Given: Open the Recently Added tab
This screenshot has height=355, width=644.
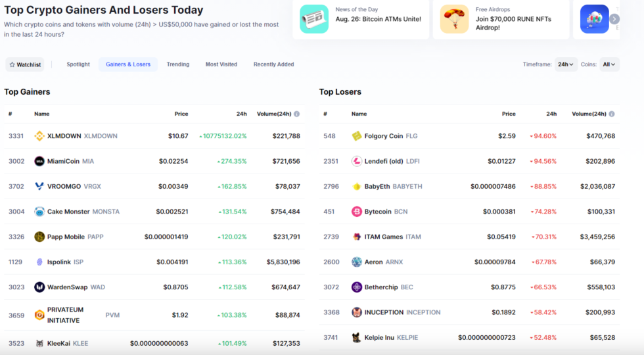Looking at the screenshot, I should [x=273, y=64].
